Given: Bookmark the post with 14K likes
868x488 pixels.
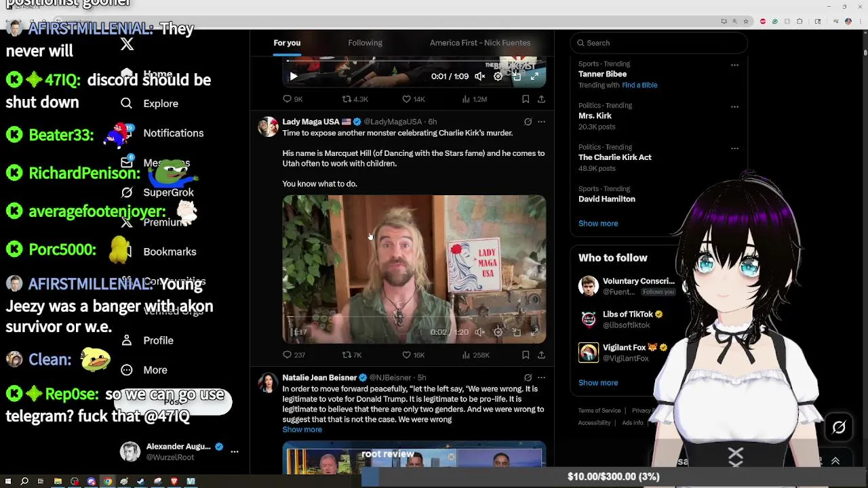Looking at the screenshot, I should (x=526, y=99).
